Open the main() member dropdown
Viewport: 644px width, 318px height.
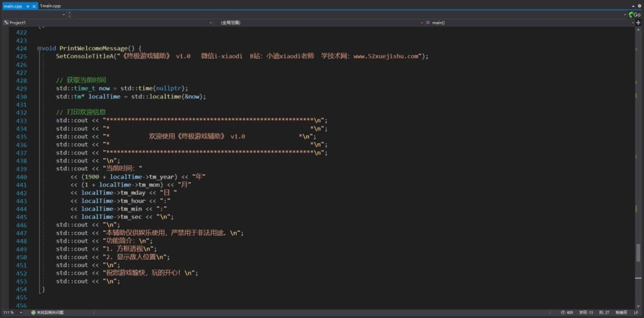pos(528,23)
